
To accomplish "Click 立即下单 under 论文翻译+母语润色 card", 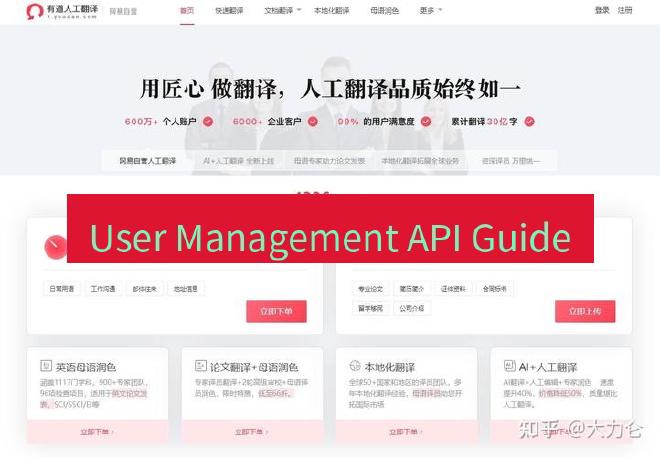I will pos(252,432).
